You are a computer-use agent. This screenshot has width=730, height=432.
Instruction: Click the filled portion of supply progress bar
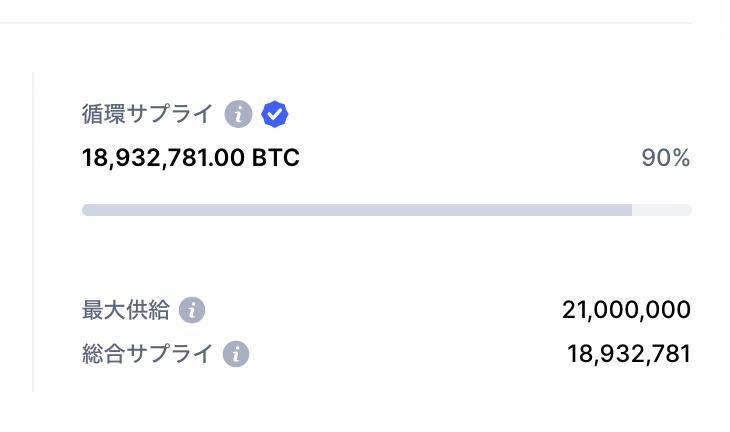coord(357,210)
